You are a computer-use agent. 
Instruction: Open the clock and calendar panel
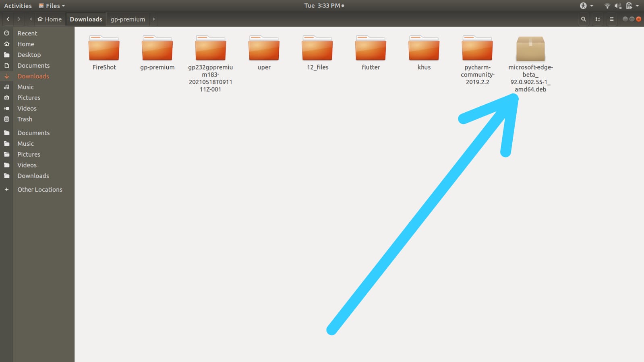[x=324, y=6]
